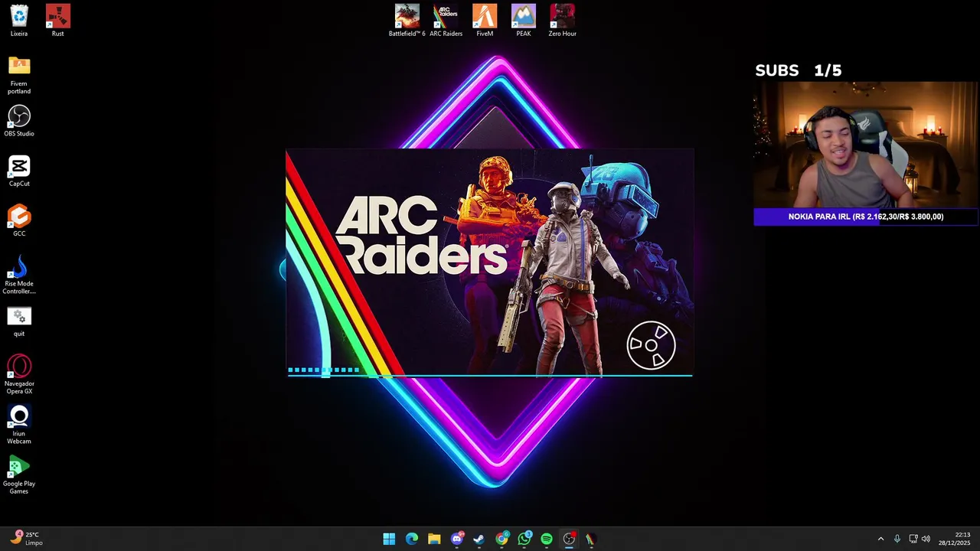Click the GCC desktop shortcut
Image resolution: width=980 pixels, height=551 pixels.
click(19, 221)
